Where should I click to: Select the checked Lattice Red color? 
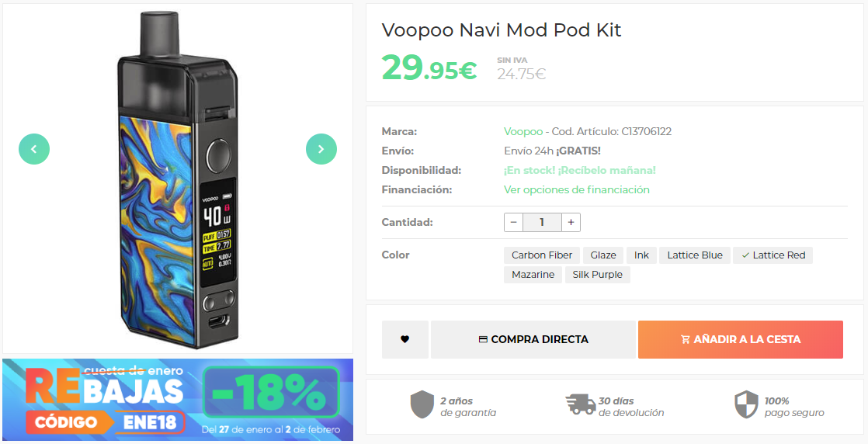click(773, 255)
